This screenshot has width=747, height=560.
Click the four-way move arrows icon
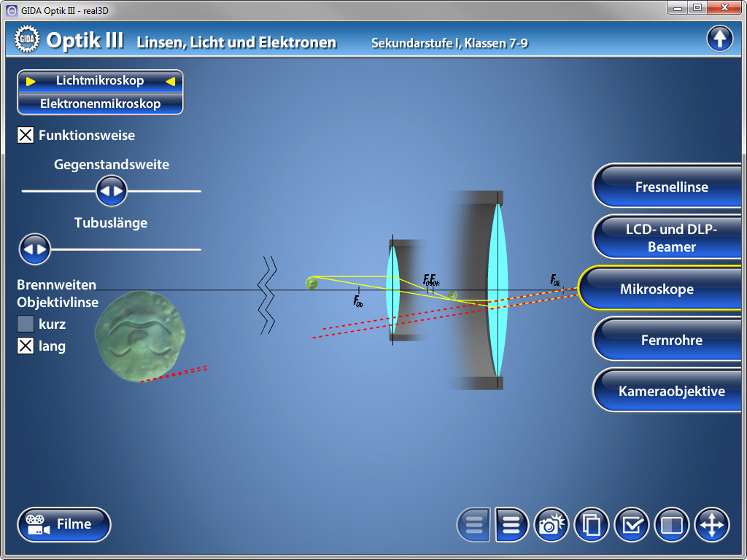[712, 524]
